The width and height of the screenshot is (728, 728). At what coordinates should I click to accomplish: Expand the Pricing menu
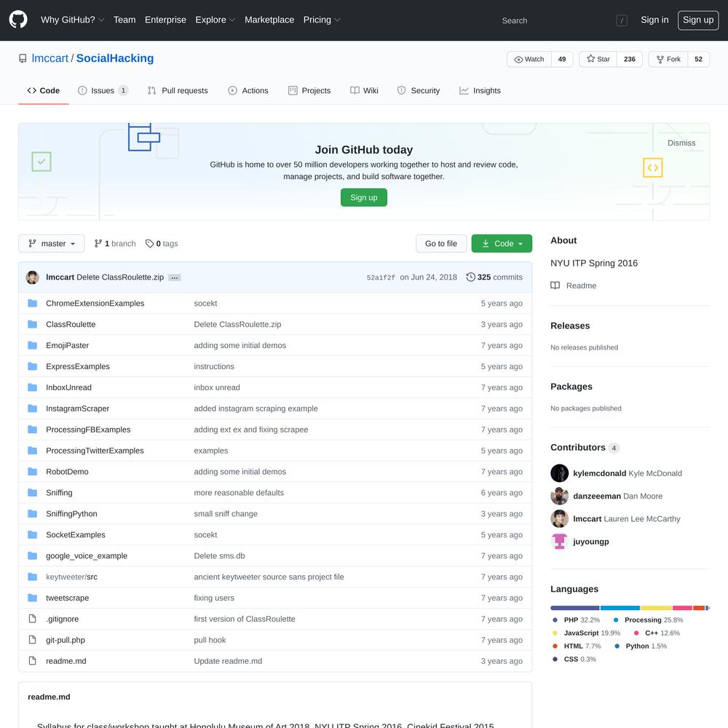[322, 20]
